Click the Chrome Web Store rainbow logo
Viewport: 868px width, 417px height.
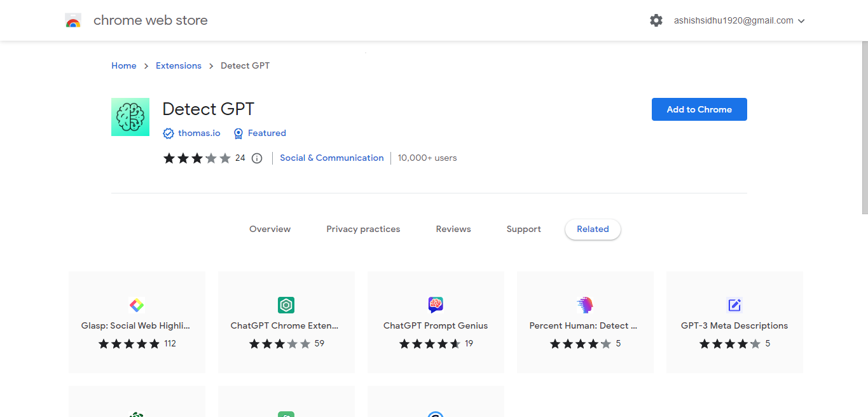(73, 20)
